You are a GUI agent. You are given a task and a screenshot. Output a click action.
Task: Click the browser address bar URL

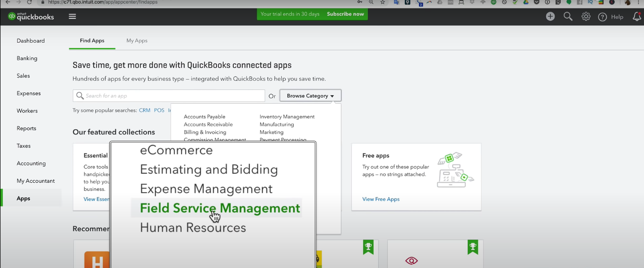pos(103,2)
